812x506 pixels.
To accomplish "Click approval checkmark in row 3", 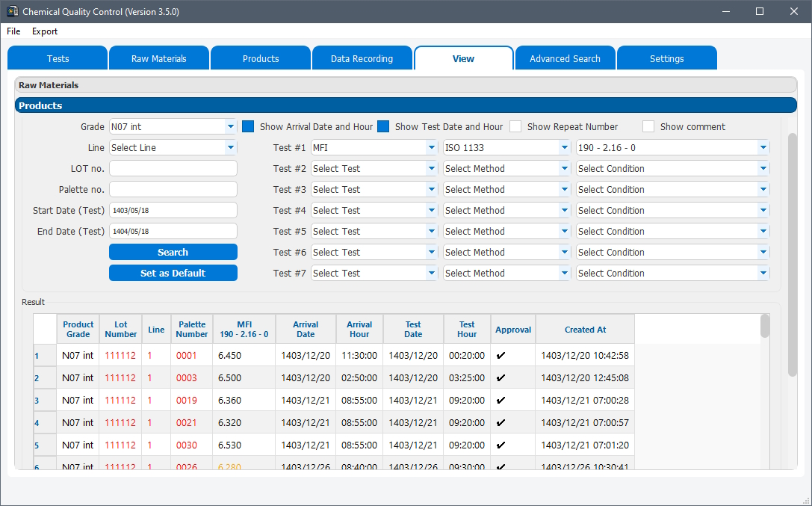I will 500,401.
